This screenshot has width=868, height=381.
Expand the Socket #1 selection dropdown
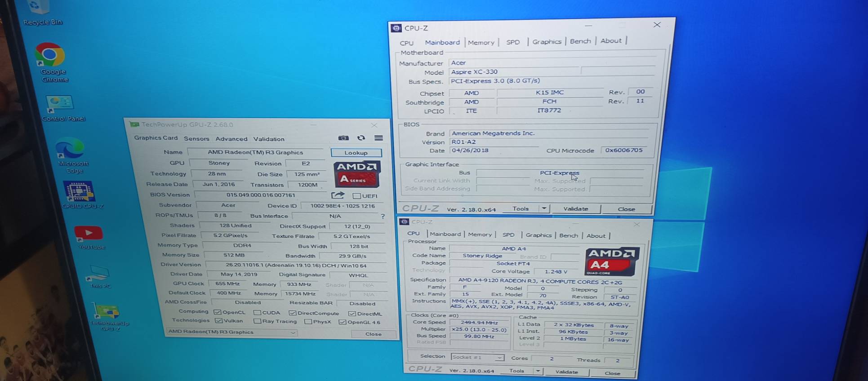(x=499, y=358)
